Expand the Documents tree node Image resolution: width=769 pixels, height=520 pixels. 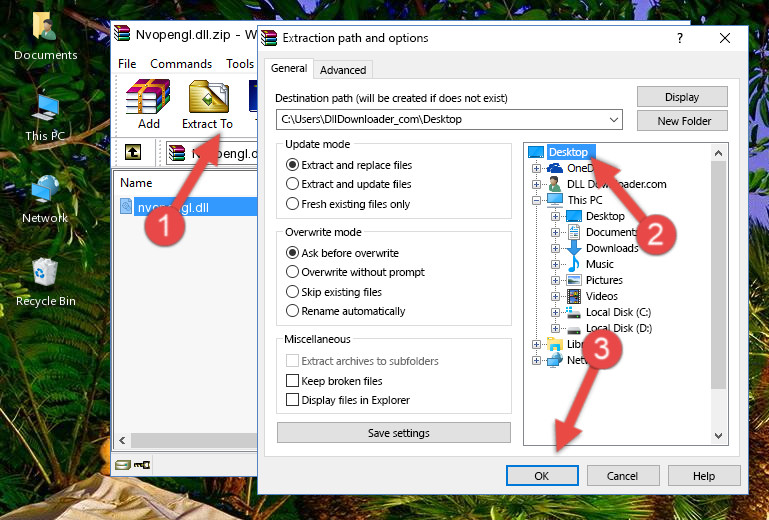pyautogui.click(x=555, y=233)
